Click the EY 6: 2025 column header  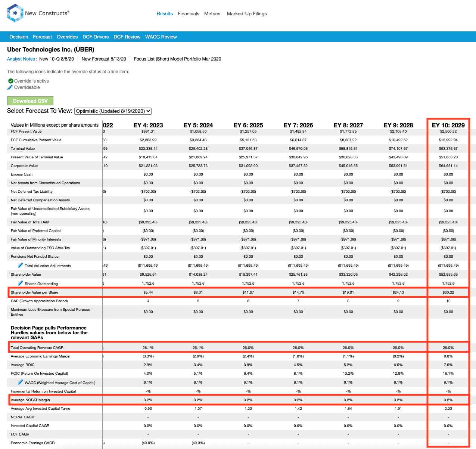(x=248, y=125)
